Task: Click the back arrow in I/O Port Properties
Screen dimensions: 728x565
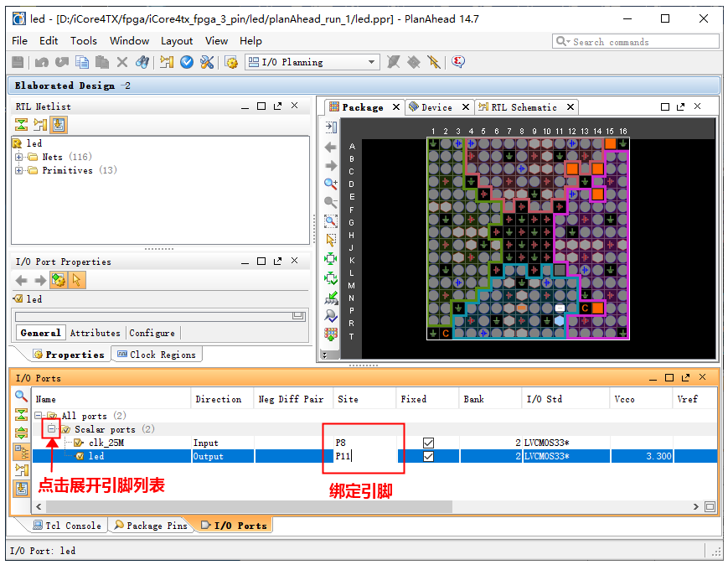Action: point(21,281)
